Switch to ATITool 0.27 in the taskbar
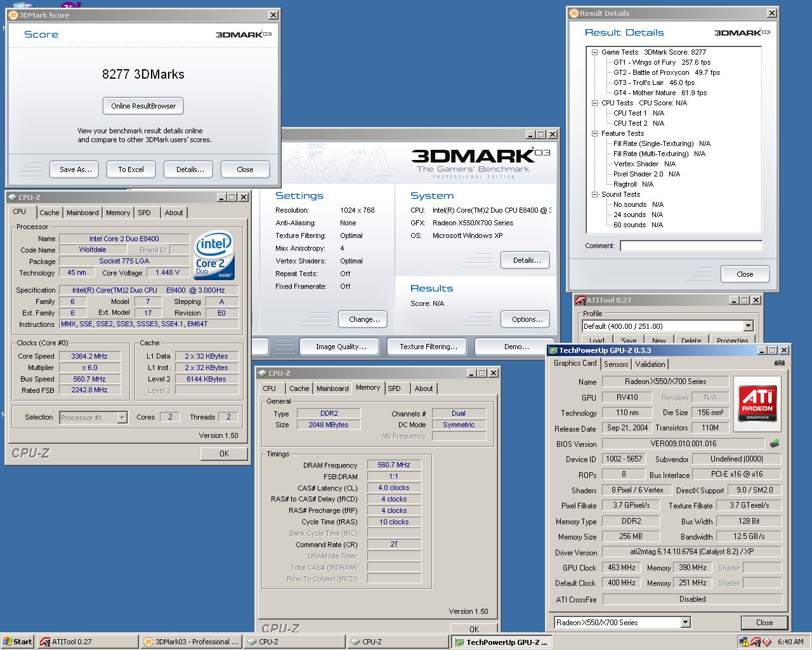 coord(88,642)
